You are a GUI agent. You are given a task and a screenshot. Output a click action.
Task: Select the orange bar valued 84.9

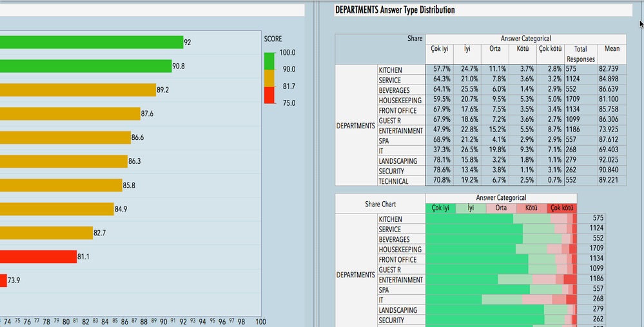pyautogui.click(x=57, y=209)
